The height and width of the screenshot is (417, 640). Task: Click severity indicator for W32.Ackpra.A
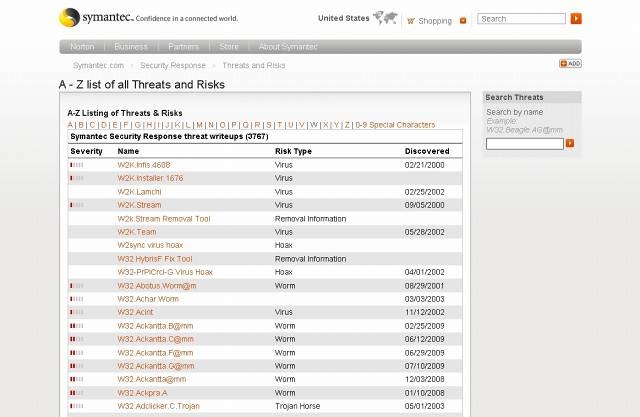tap(77, 393)
